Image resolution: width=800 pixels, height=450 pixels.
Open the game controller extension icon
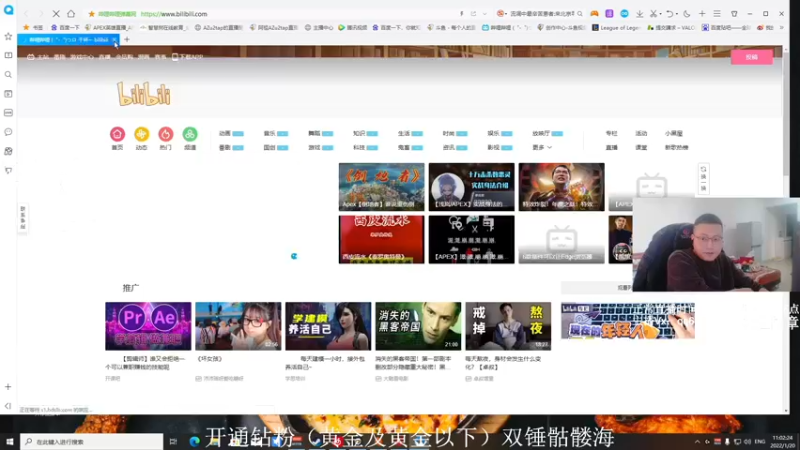point(594,14)
